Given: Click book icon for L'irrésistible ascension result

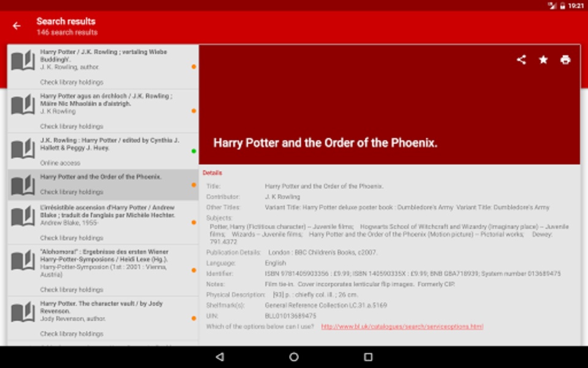Looking at the screenshot, I should click(x=23, y=217).
